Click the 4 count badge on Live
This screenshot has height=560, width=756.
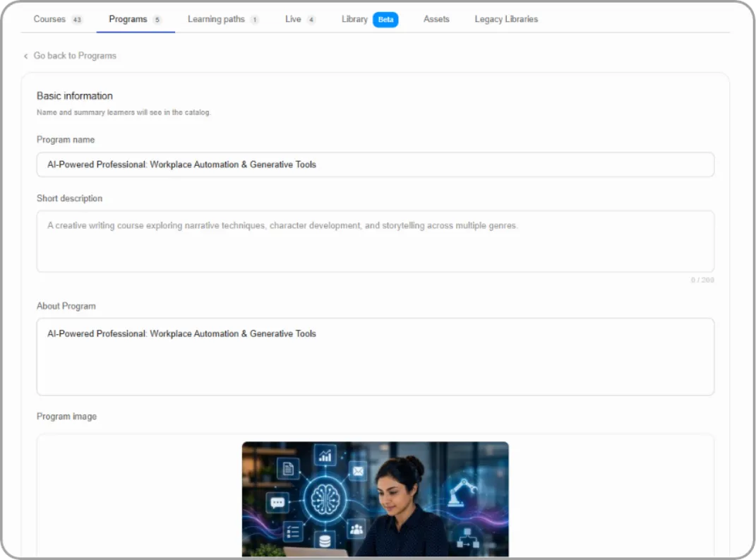point(311,20)
